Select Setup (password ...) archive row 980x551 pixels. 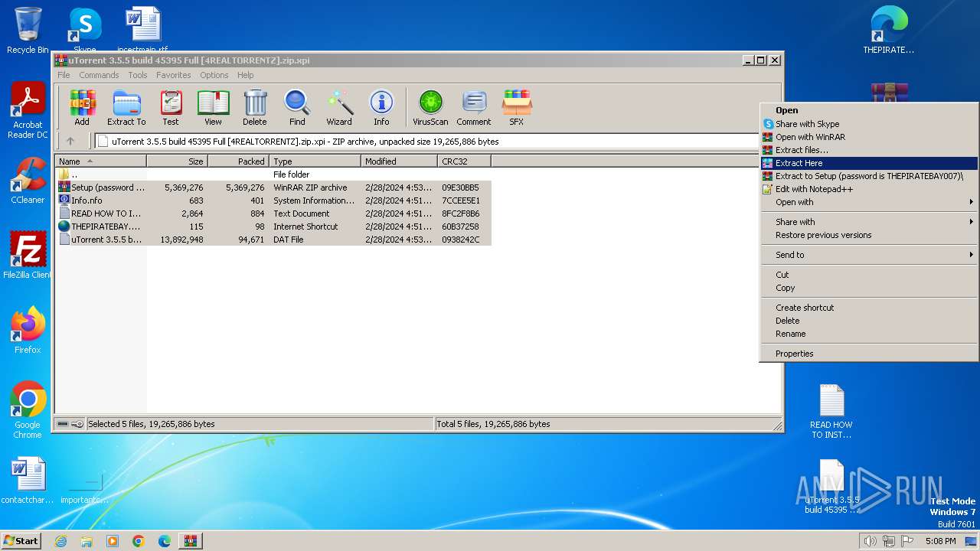(273, 187)
